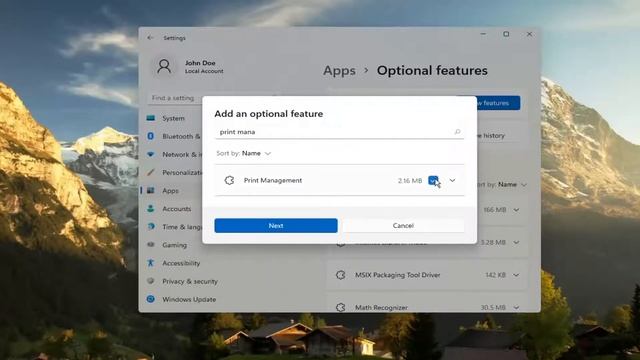The height and width of the screenshot is (360, 640).
Task: Click the Network wifi icon in sidebar
Action: [151, 154]
